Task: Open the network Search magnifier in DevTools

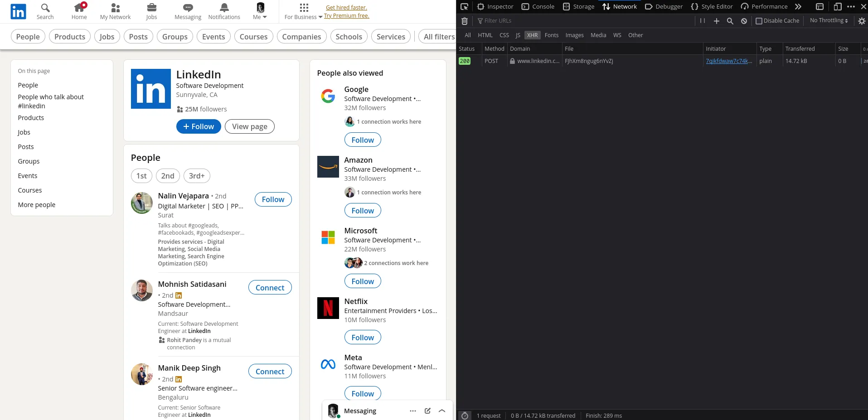Action: pyautogui.click(x=730, y=21)
